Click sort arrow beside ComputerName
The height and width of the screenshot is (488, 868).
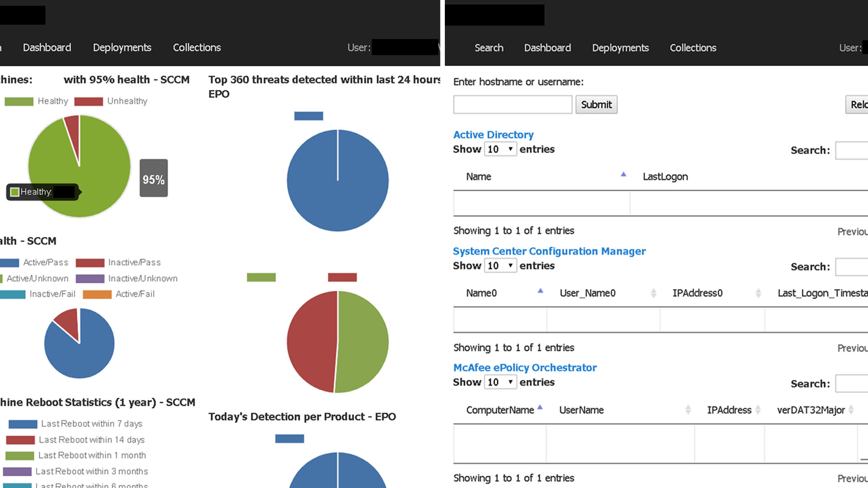point(540,408)
